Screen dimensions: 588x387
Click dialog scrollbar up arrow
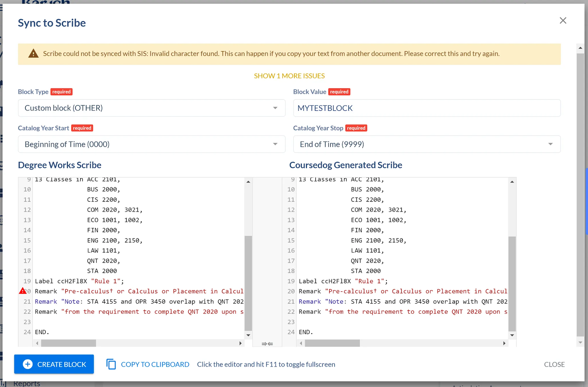(x=580, y=48)
